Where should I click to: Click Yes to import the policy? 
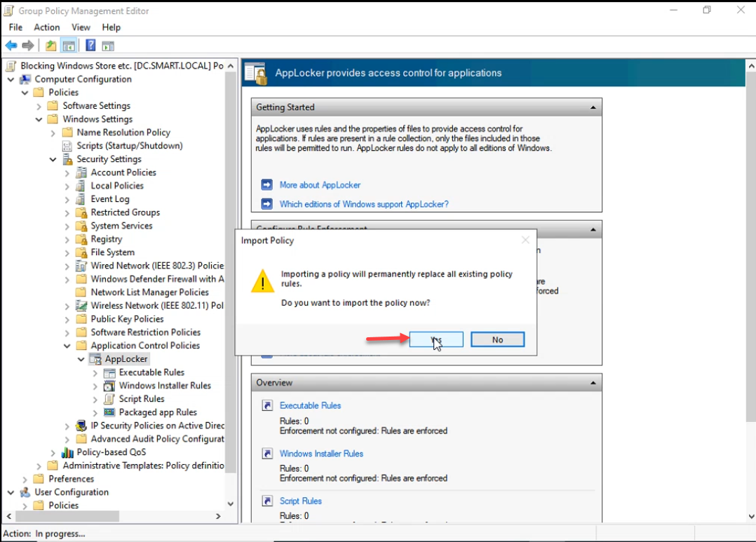click(x=436, y=339)
